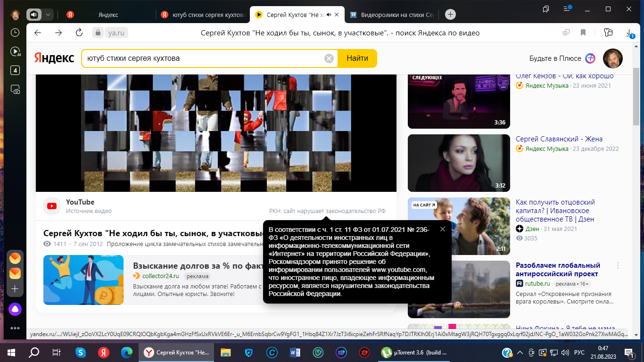Click the Олег Кензов video thumbnail

459,101
